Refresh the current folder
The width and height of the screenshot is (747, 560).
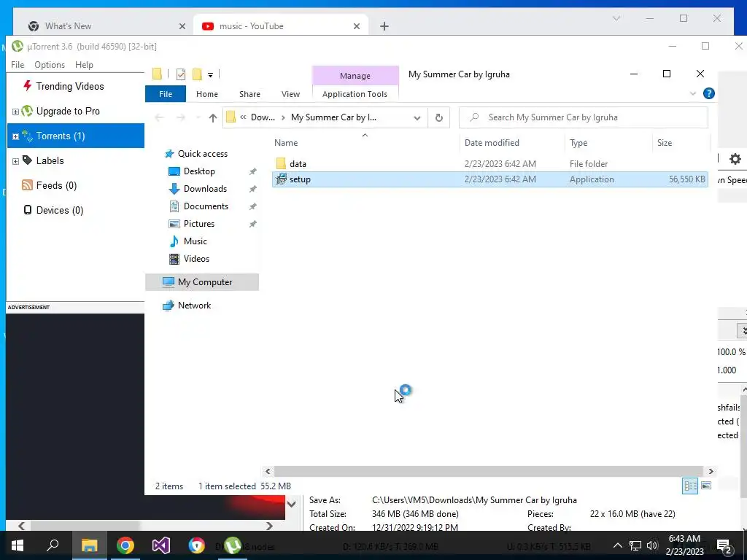click(438, 117)
